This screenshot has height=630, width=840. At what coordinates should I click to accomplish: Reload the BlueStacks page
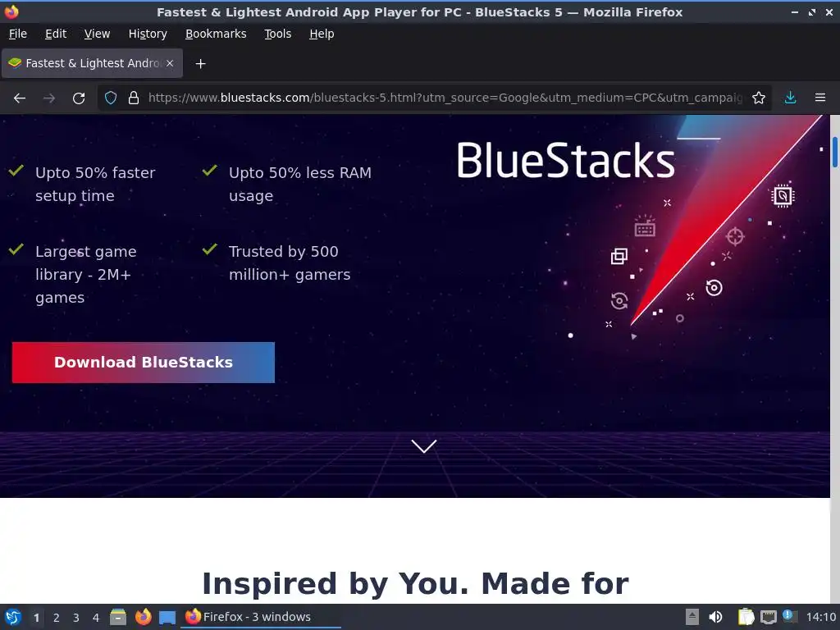[79, 98]
